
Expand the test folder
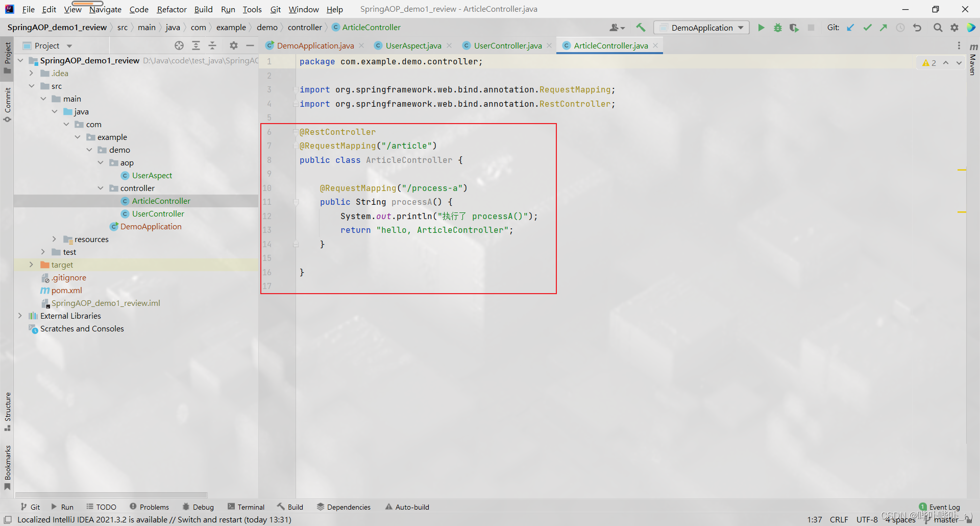[x=43, y=252]
